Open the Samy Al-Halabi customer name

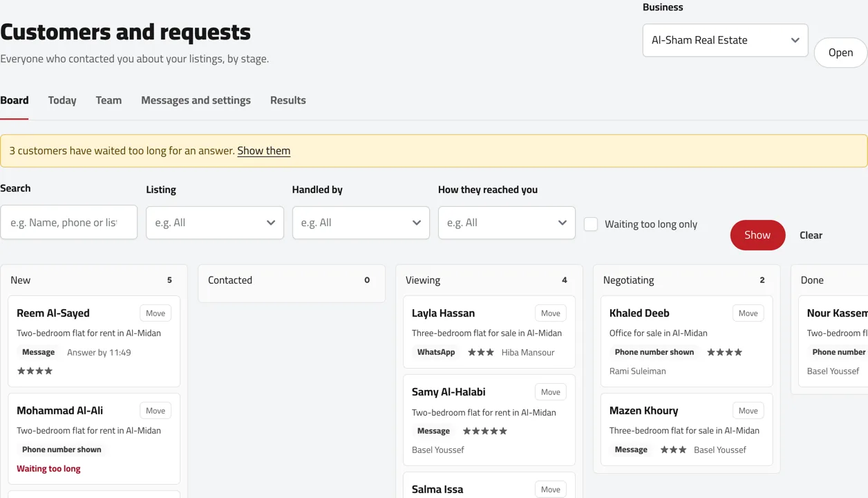(x=449, y=392)
